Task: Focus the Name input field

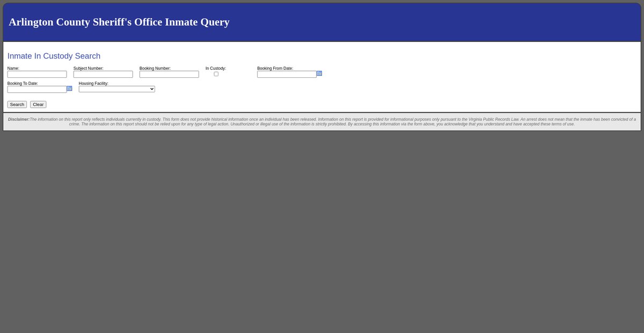Action: pyautogui.click(x=37, y=74)
